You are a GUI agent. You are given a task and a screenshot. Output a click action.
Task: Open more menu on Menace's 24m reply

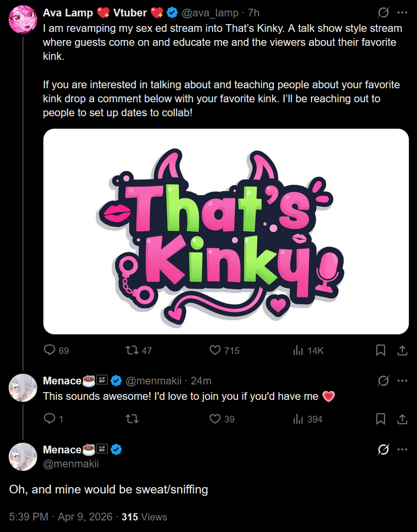403,381
